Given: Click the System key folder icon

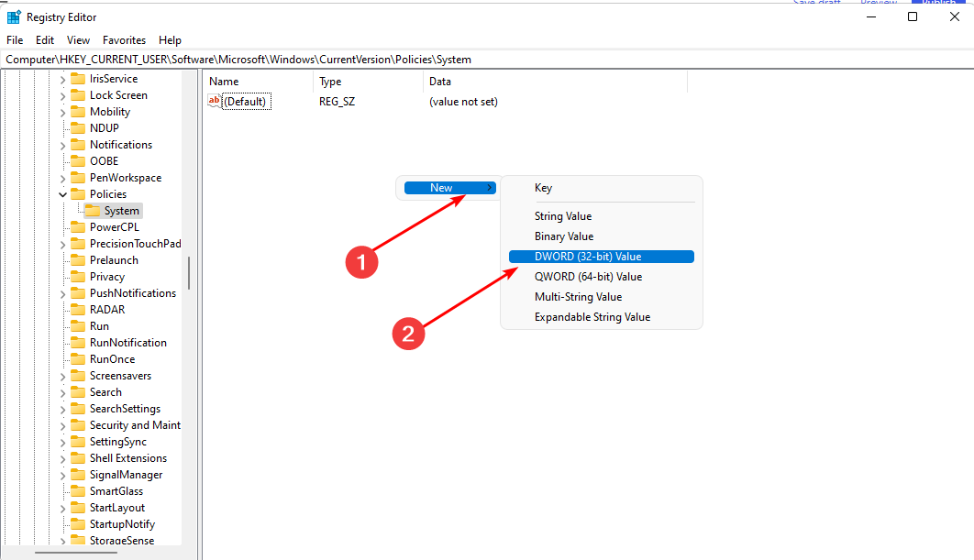Looking at the screenshot, I should 92,211.
